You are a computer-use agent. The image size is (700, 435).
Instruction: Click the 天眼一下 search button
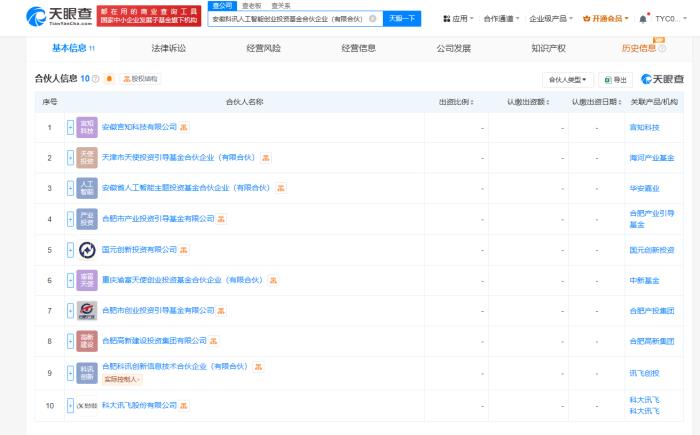pos(402,18)
